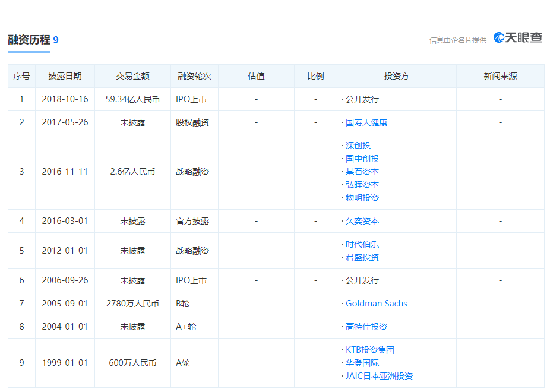The width and height of the screenshot is (550, 392).
Task: Click the 交易金额 column header
Action: [132, 76]
